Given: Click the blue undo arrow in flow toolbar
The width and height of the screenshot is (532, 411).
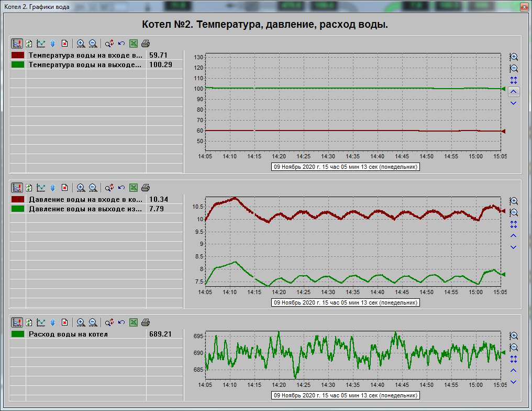Looking at the screenshot, I should pos(121,322).
